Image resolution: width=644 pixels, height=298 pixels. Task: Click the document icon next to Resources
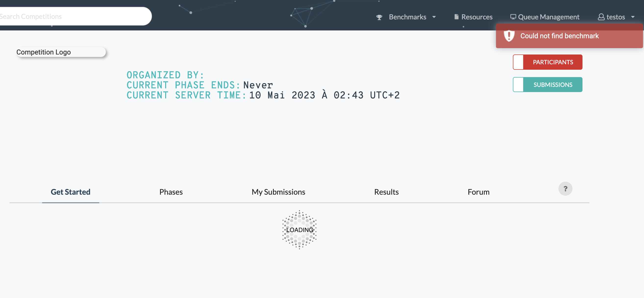click(456, 16)
